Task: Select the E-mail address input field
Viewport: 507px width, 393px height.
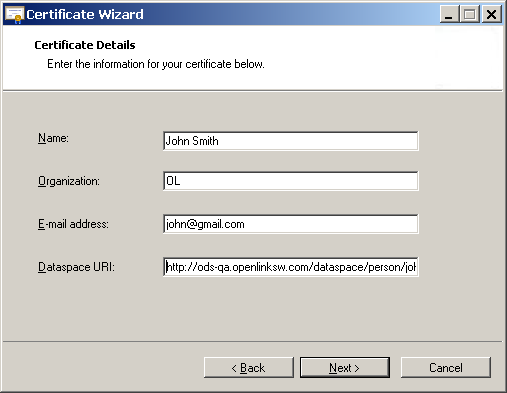Action: [x=291, y=224]
